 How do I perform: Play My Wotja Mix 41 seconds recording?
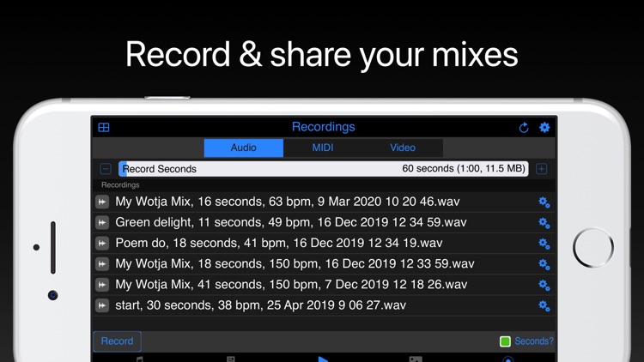102,285
